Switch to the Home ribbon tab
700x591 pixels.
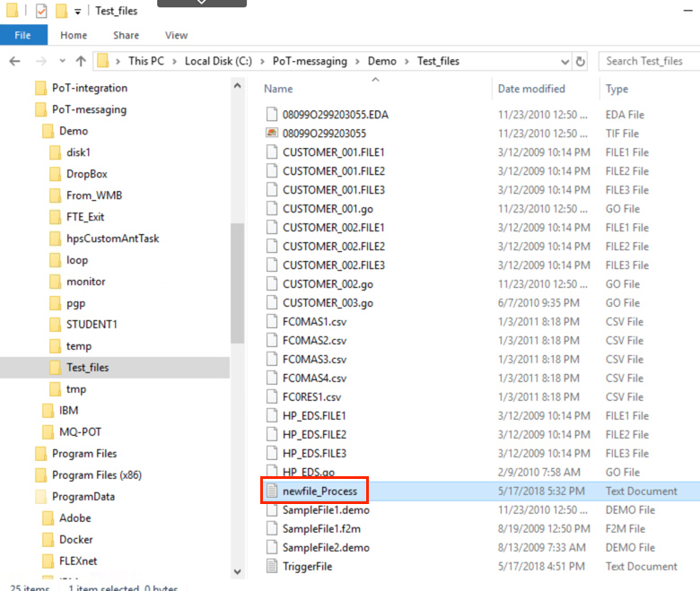pyautogui.click(x=74, y=35)
